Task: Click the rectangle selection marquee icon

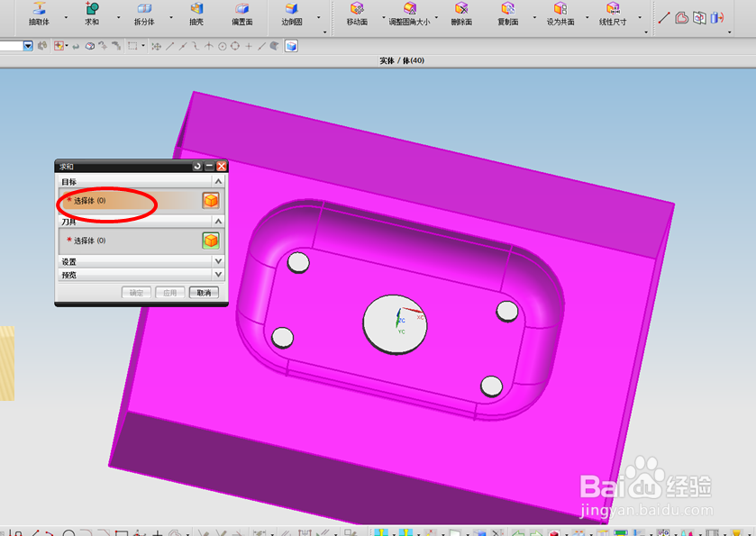Action: (x=132, y=46)
